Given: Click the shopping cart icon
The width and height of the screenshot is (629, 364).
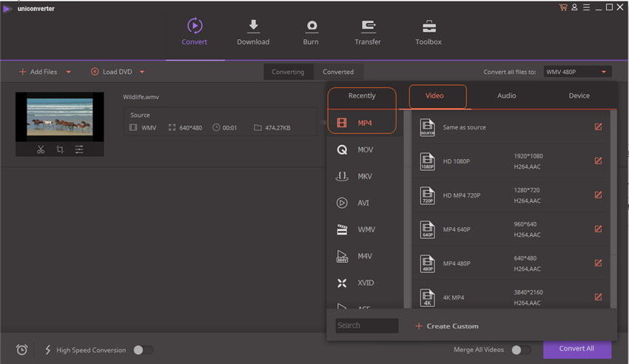Looking at the screenshot, I should 563,7.
